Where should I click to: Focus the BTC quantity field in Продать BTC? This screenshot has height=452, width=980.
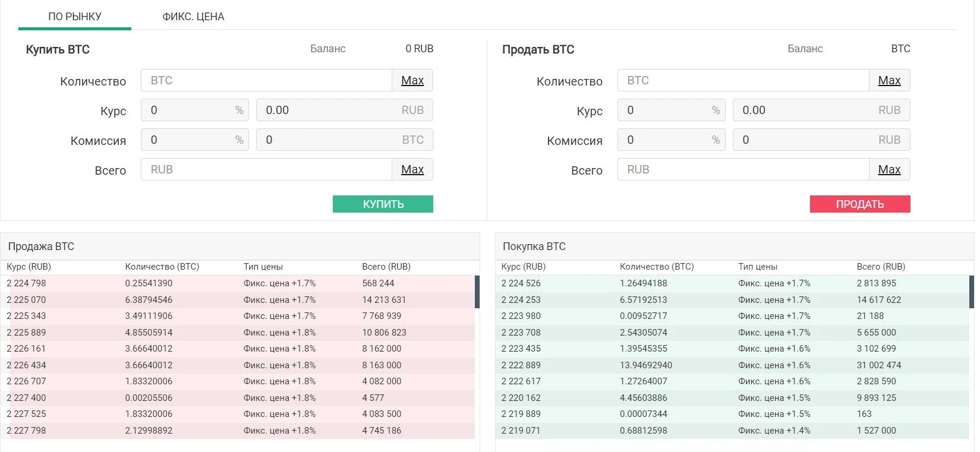coord(743,80)
